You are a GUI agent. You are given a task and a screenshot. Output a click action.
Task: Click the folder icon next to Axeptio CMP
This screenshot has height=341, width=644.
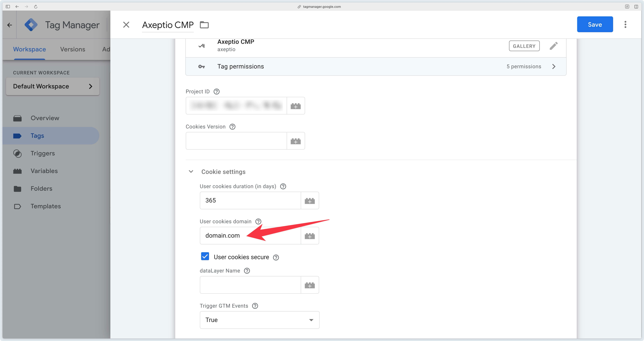[x=204, y=25]
